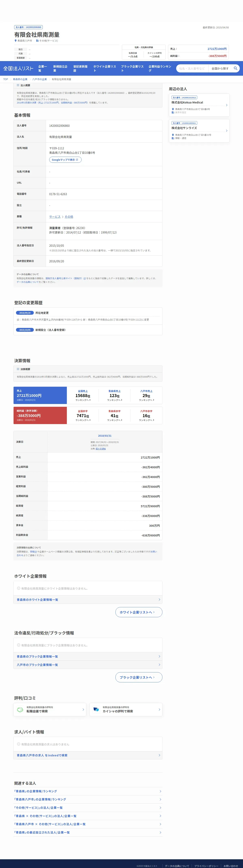Click カイシャの評判で検索 card
Viewport: 243px width, 868px height.
(x=126, y=709)
